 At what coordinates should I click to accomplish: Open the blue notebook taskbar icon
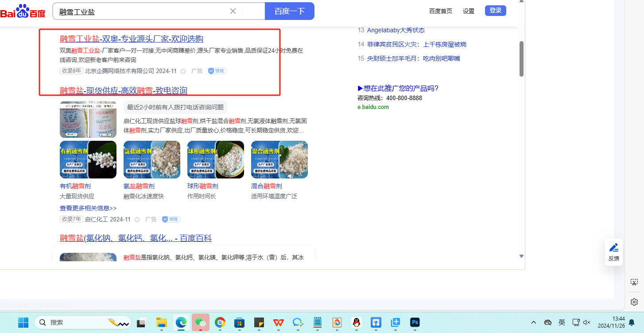point(318,322)
